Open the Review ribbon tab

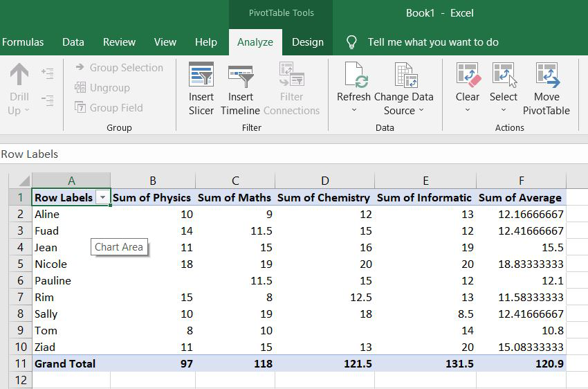(119, 42)
